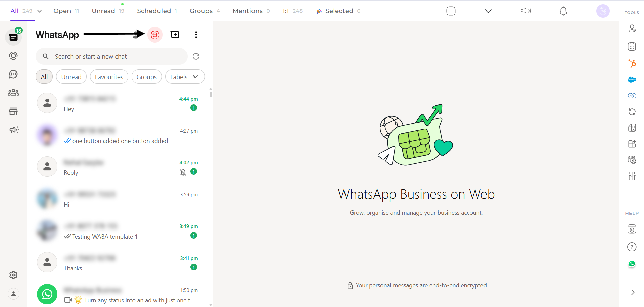644x307 pixels.
Task: Select the Unread chat filter chip
Action: (x=71, y=77)
